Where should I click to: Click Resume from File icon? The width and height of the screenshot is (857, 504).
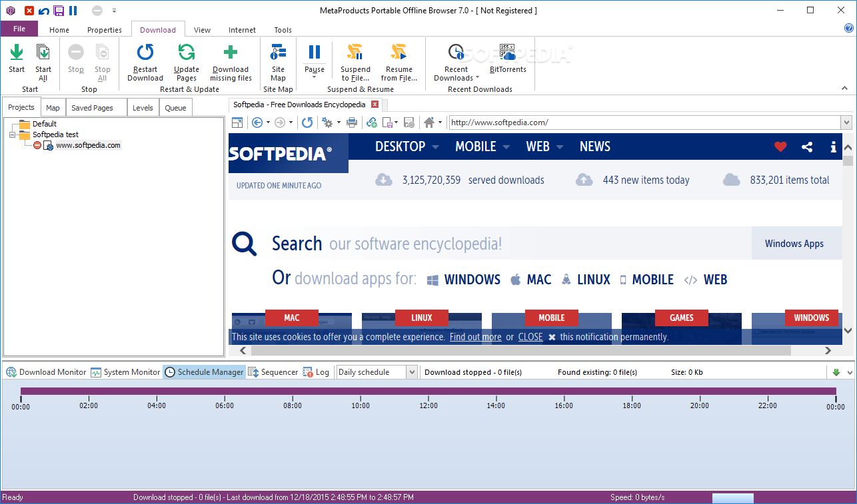pyautogui.click(x=399, y=53)
